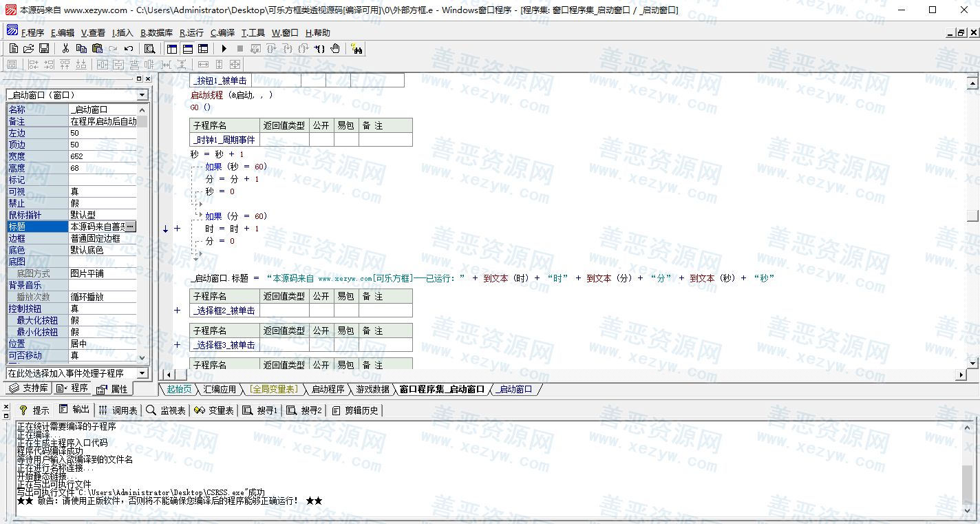Expand the collapsed _选择框2_被单击 subroutine
Viewport: 980px width, 524px height.
tap(177, 311)
